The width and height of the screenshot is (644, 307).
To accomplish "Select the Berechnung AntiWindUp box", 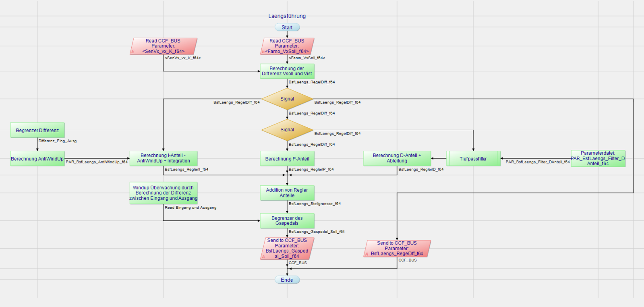I will [37, 159].
